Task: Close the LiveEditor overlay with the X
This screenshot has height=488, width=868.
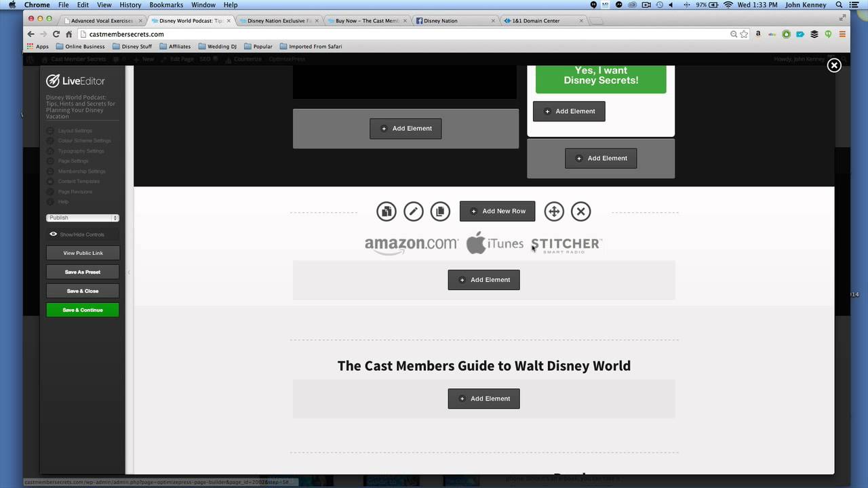Action: (x=834, y=65)
